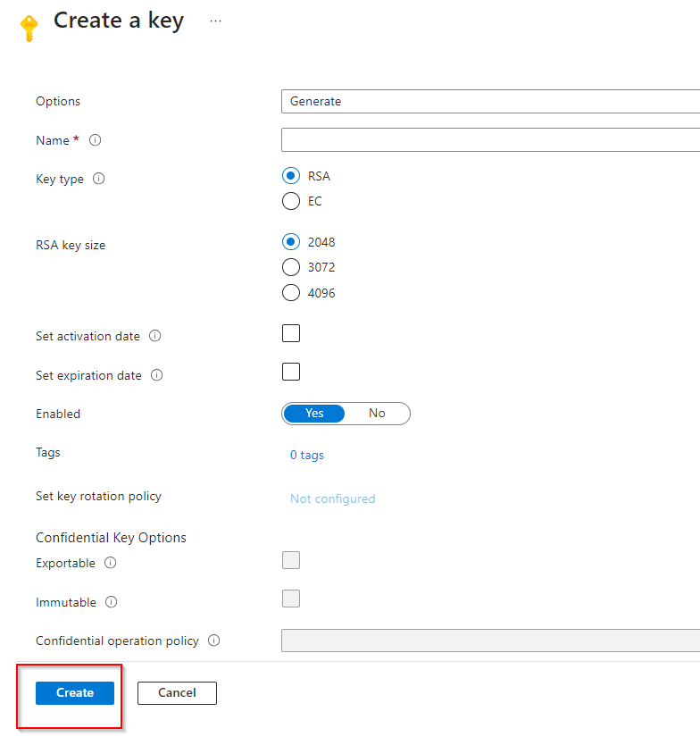700x737 pixels.
Task: Switch Enabled toggle to No
Action: click(377, 413)
